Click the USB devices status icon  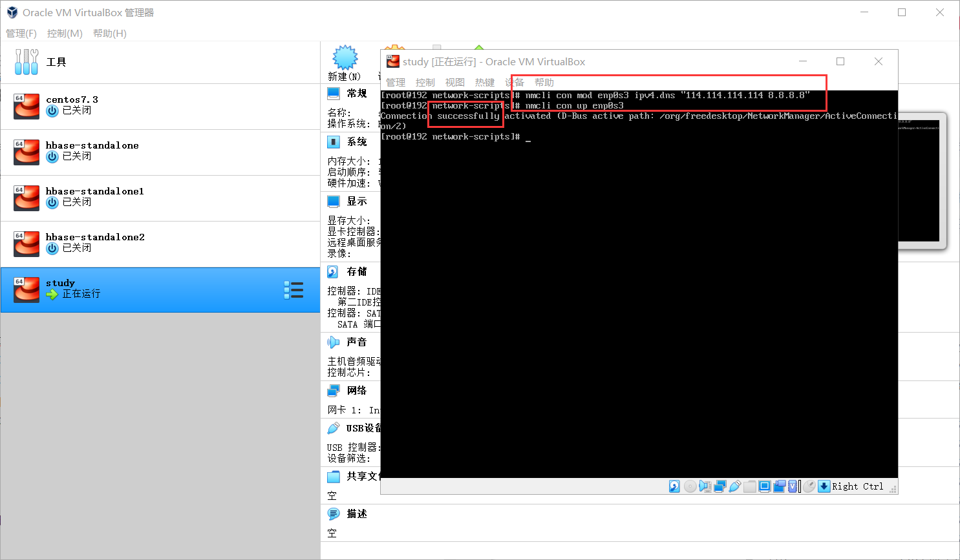pos(735,486)
